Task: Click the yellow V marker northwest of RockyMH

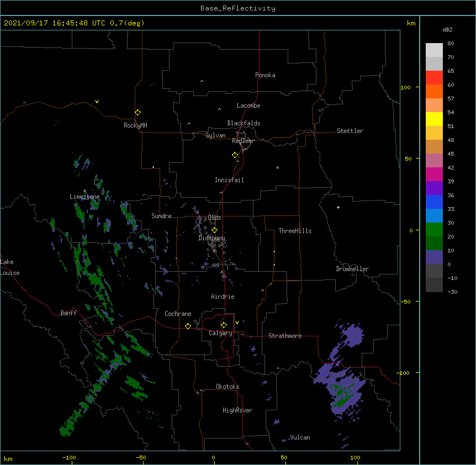Action: (x=97, y=102)
